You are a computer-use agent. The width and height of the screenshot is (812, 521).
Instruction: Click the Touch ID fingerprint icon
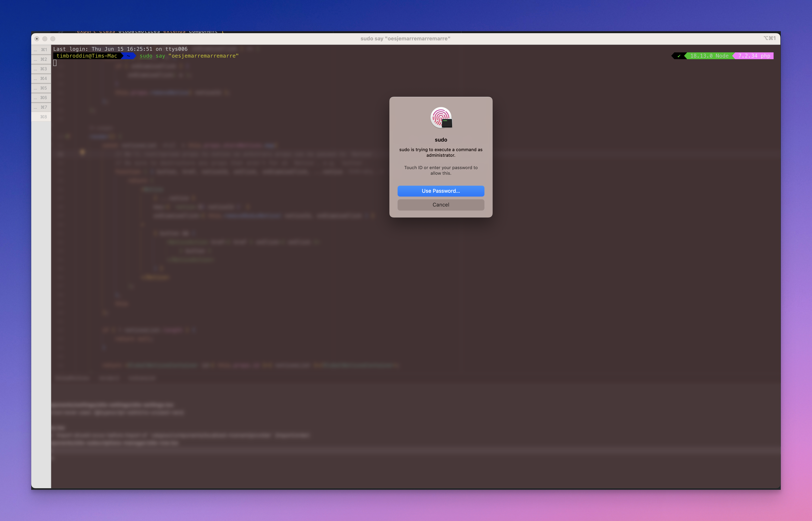click(441, 117)
